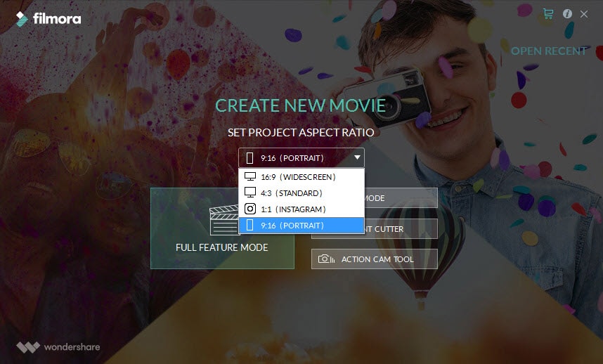
Task: Click the aspect ratio combo box showing 9:16
Action: click(301, 157)
